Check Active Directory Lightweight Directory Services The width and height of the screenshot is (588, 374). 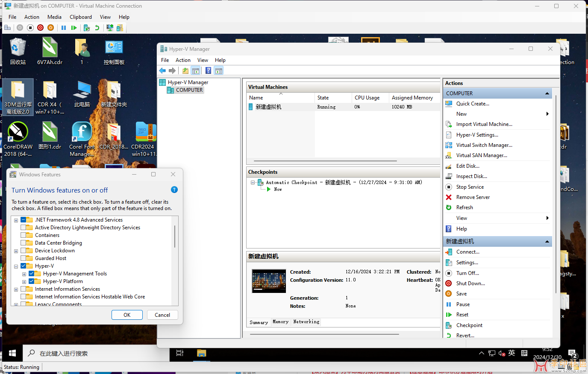pyautogui.click(x=24, y=228)
